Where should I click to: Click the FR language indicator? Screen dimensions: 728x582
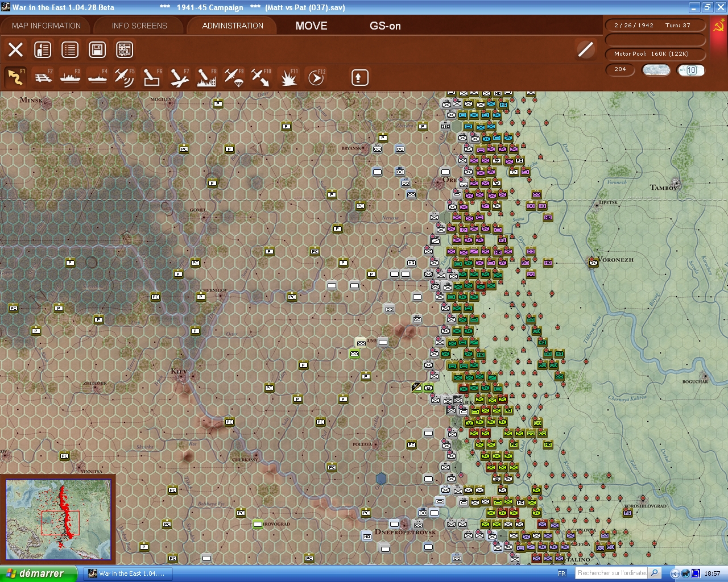click(562, 573)
